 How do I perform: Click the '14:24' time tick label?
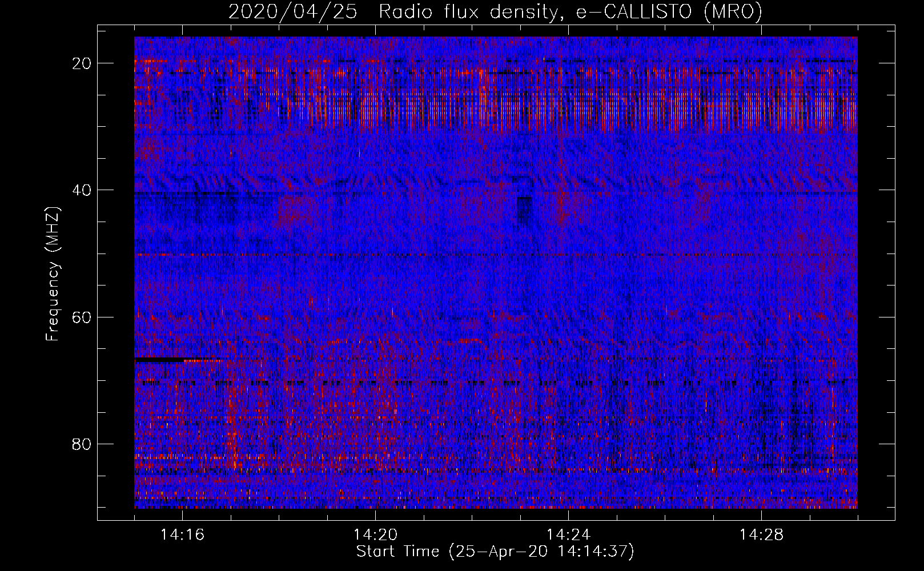[x=568, y=535]
